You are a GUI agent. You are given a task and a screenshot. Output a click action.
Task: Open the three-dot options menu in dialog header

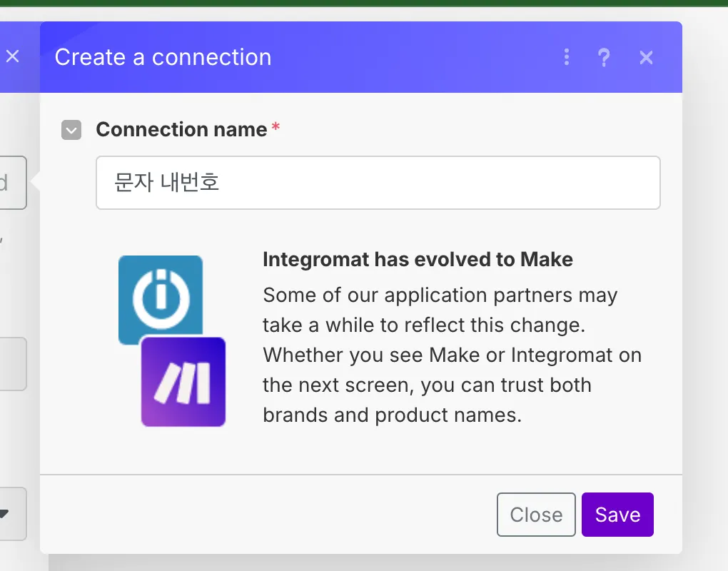567,57
